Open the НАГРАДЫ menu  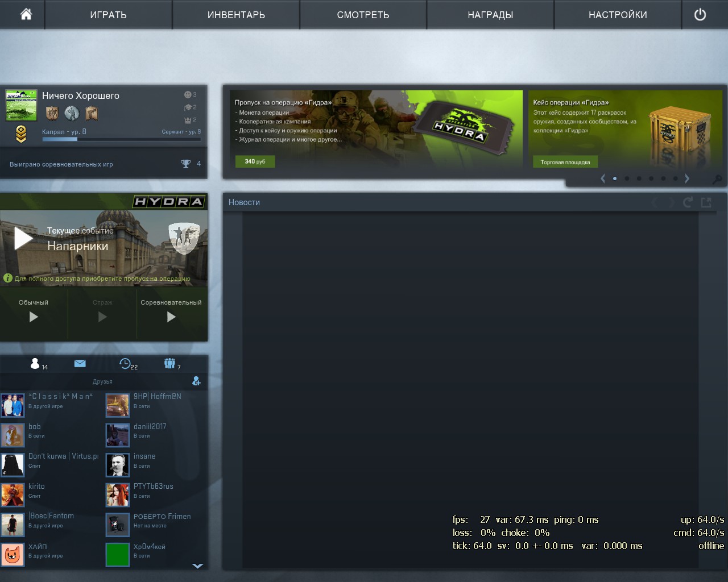point(490,15)
